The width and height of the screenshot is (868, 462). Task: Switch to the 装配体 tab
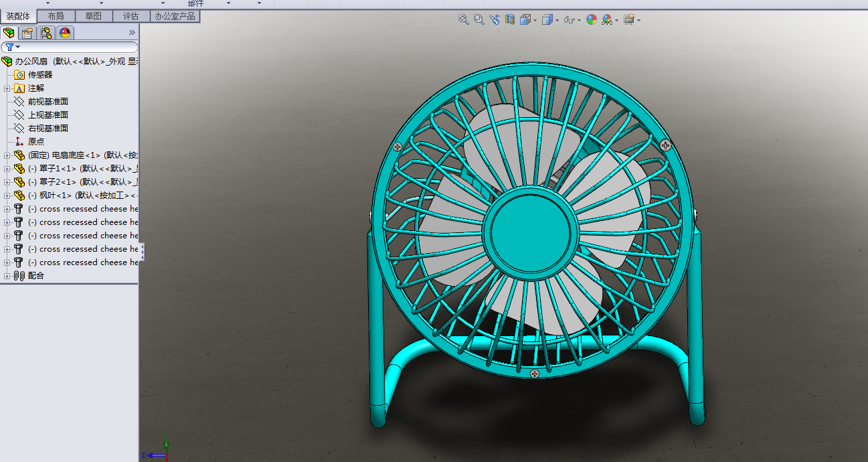(x=18, y=16)
